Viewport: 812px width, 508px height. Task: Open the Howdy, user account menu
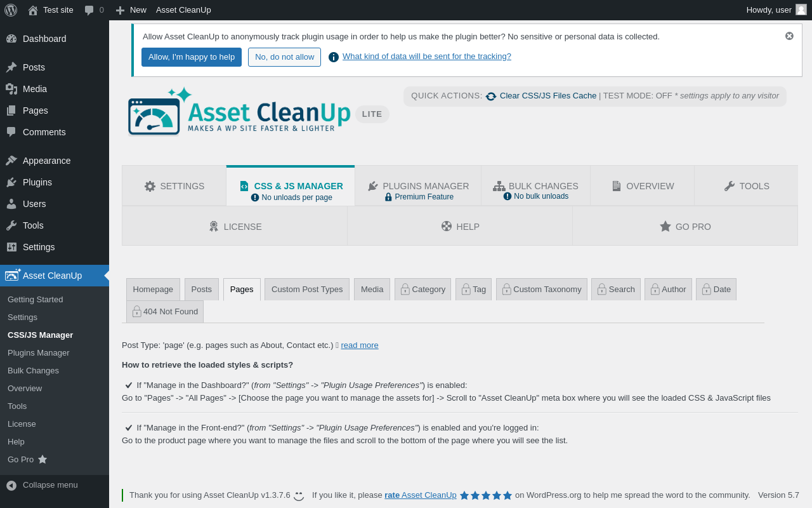pos(776,10)
